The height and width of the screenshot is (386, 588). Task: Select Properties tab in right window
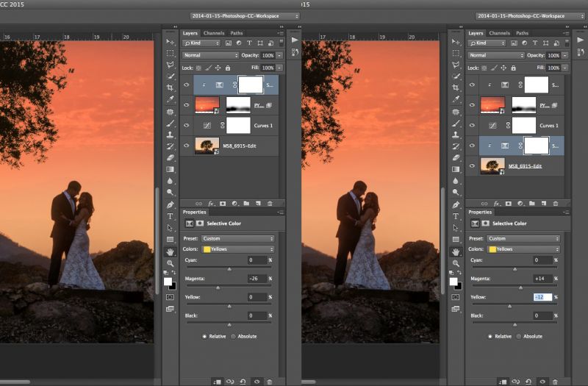point(480,212)
